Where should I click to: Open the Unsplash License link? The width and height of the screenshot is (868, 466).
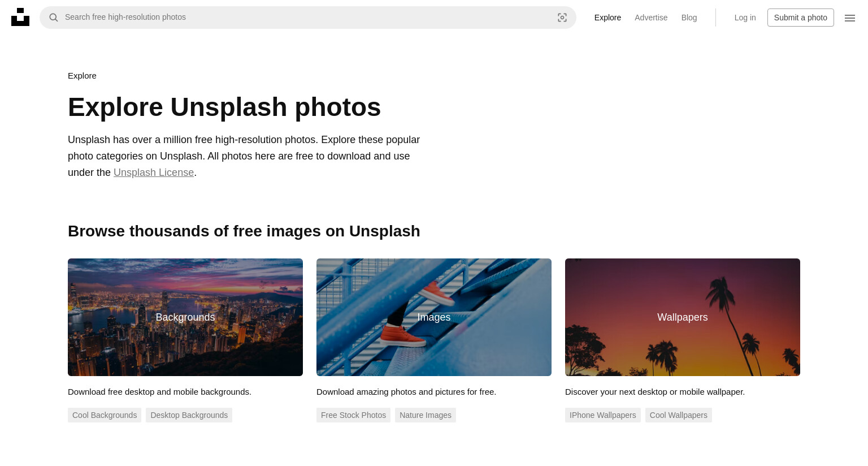(154, 172)
